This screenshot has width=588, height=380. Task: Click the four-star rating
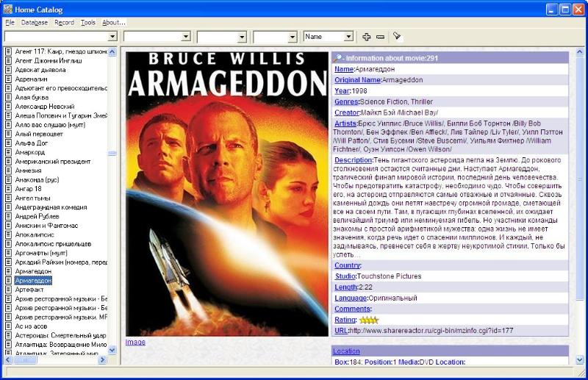click(369, 320)
